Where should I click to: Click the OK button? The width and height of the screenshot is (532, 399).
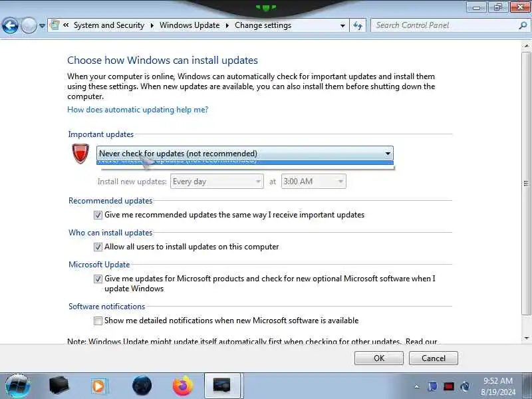[379, 358]
